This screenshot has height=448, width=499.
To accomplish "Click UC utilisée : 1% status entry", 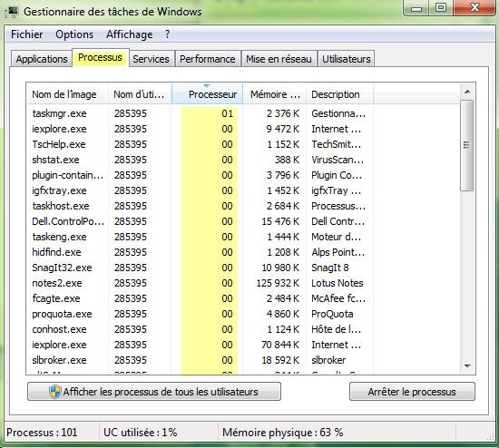I will (x=141, y=433).
